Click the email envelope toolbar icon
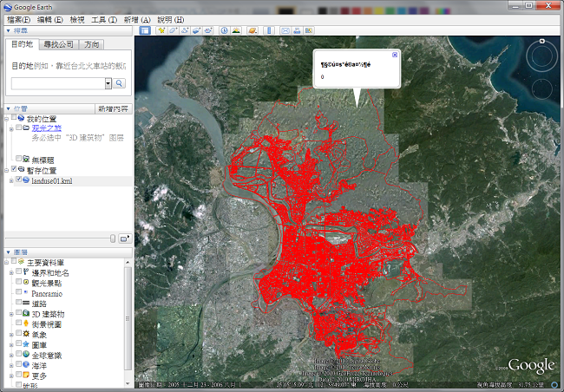This screenshot has width=564, height=392. pos(285,30)
